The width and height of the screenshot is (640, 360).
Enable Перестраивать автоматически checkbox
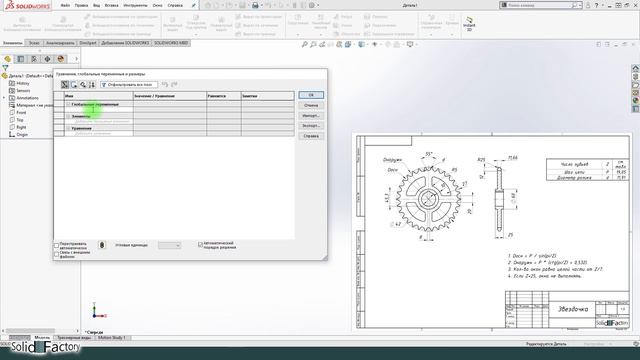(x=57, y=245)
